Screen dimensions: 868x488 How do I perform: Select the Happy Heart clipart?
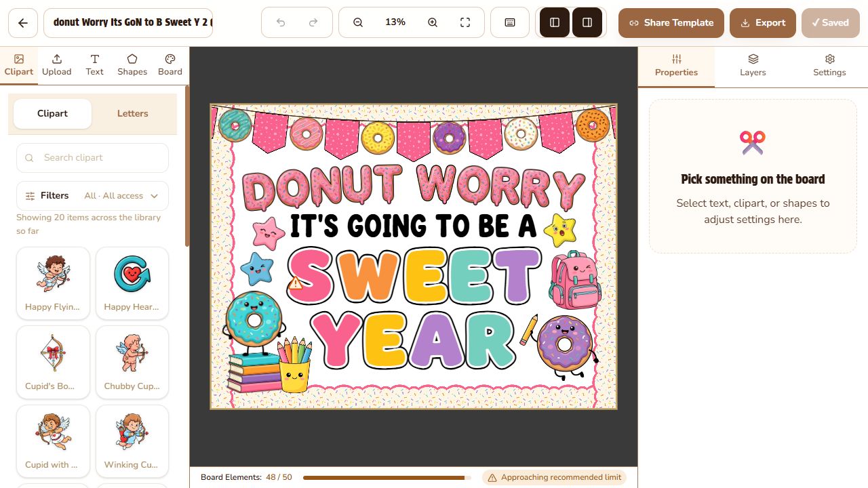[132, 283]
